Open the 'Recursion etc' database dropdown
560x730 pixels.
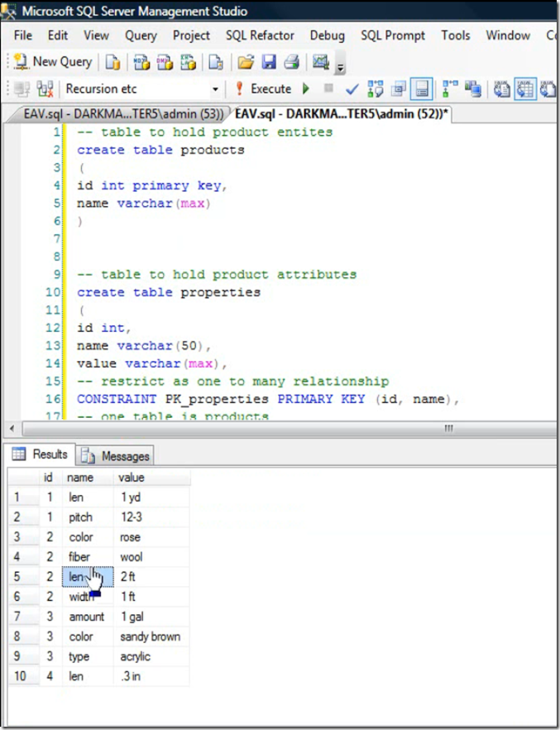[x=215, y=89]
